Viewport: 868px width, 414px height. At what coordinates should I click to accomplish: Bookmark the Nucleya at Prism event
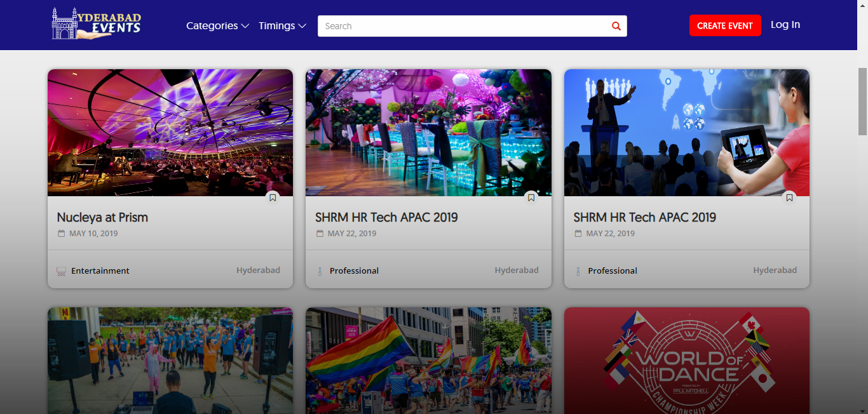pyautogui.click(x=273, y=198)
